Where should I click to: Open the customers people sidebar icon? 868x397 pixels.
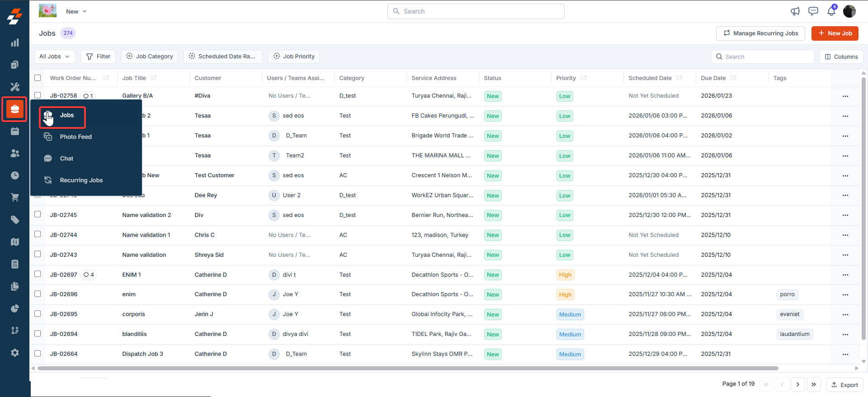pos(15,153)
